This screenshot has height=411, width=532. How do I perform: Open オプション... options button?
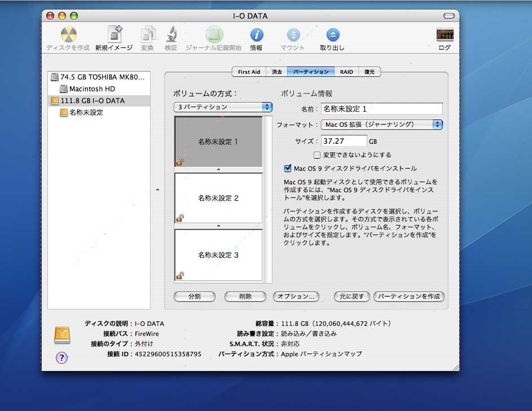(296, 297)
